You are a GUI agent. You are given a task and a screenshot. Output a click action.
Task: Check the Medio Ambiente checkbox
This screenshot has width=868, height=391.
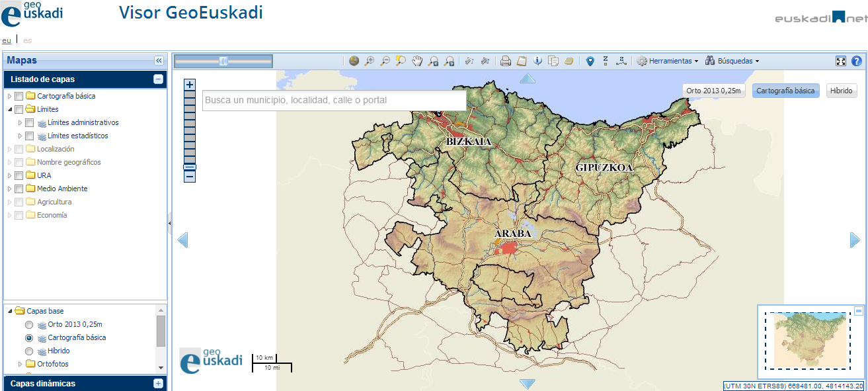(19, 189)
